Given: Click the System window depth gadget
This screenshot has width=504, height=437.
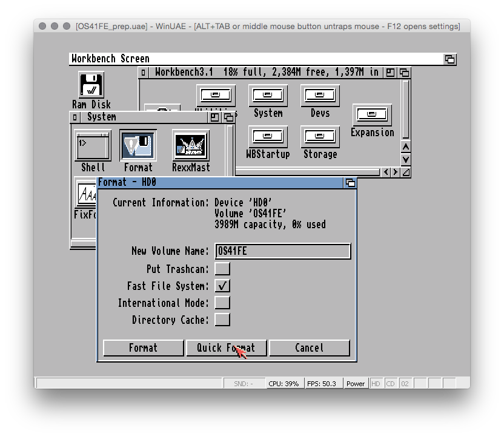Looking at the screenshot, I should coord(228,117).
